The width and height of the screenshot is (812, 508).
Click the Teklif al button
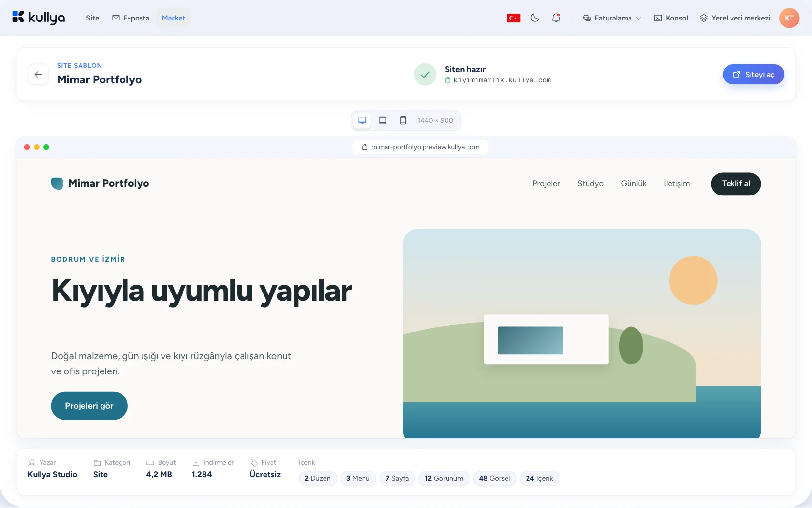click(x=736, y=184)
